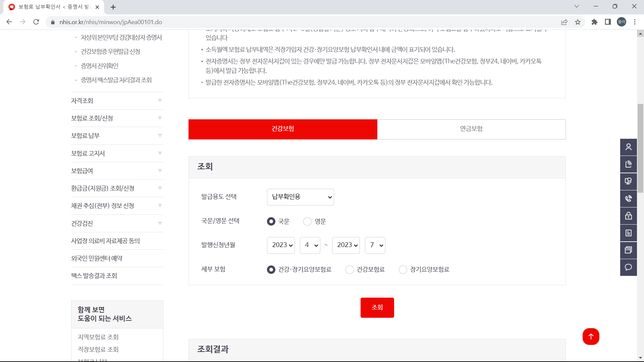Select the 건강보험 tab
The width and height of the screenshot is (644, 362).
pos(283,129)
